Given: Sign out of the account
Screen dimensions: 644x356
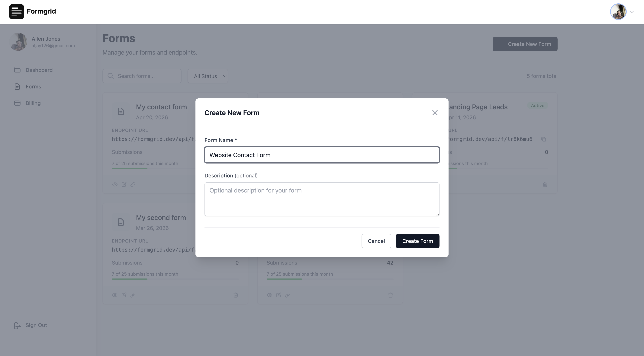Looking at the screenshot, I should [x=36, y=325].
